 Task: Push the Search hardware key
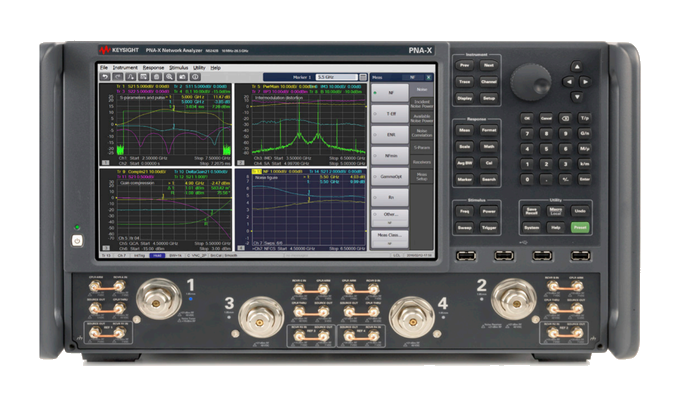(x=489, y=179)
